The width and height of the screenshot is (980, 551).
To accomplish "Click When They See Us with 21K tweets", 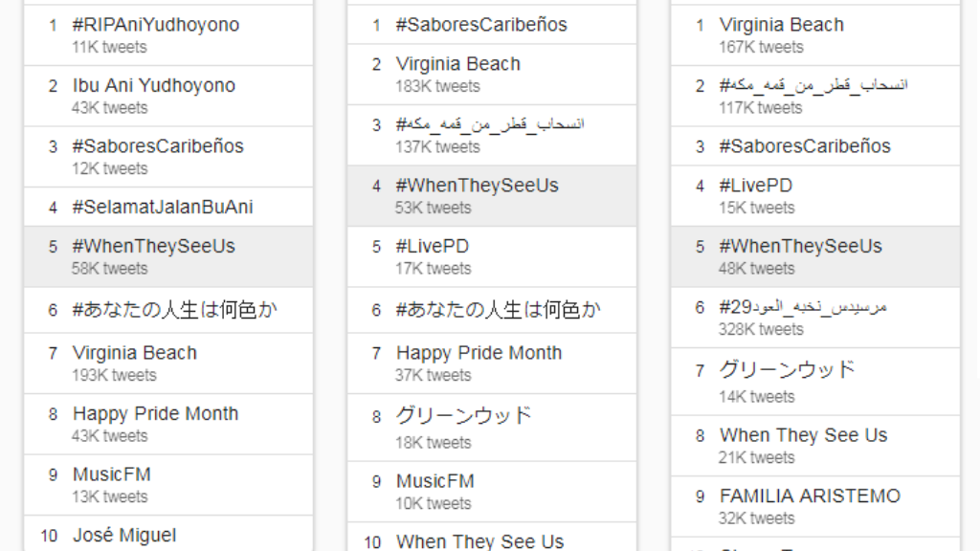I will 804,435.
